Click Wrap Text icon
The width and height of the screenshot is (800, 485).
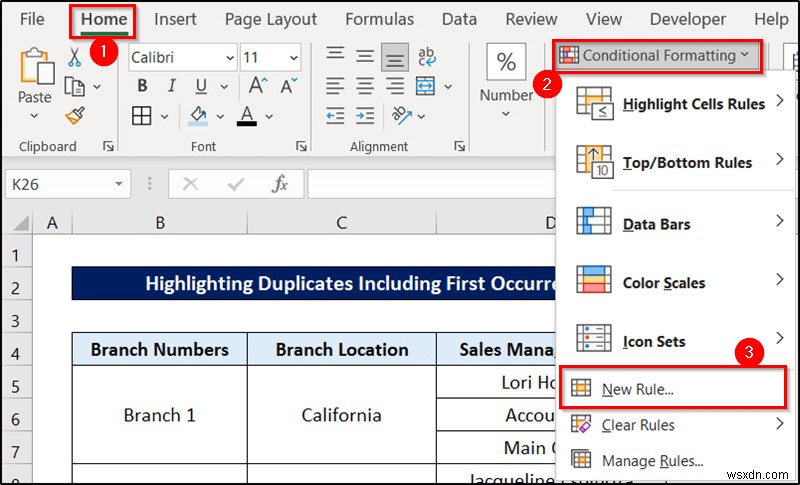point(427,57)
